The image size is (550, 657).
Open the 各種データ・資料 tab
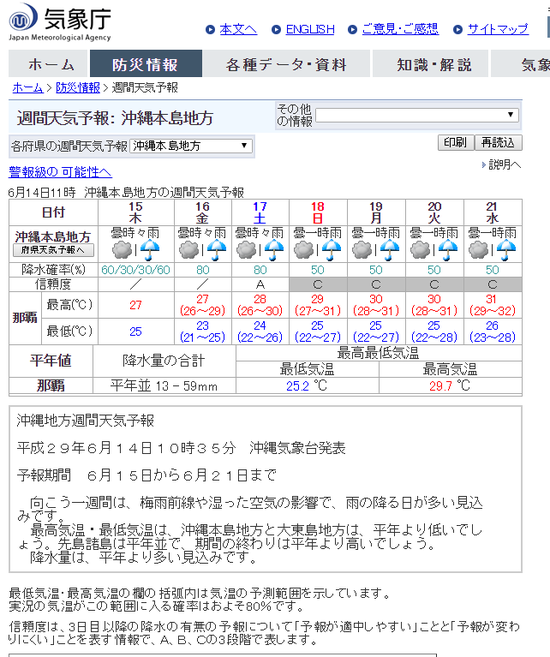coord(287,64)
